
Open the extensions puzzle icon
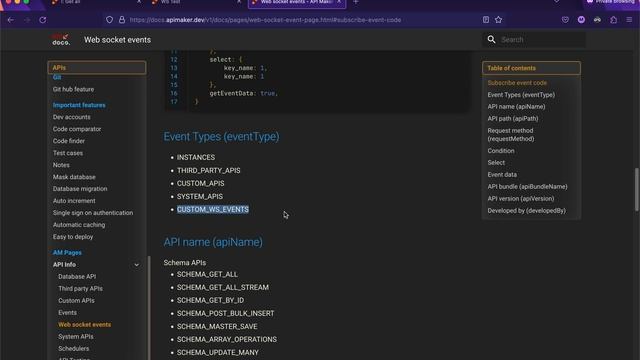click(x=613, y=20)
